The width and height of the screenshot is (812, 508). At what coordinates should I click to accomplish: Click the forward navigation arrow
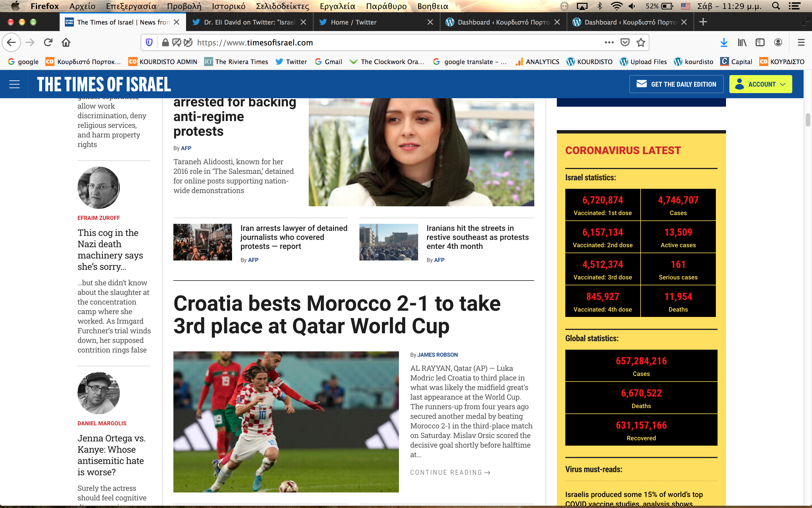click(x=30, y=42)
